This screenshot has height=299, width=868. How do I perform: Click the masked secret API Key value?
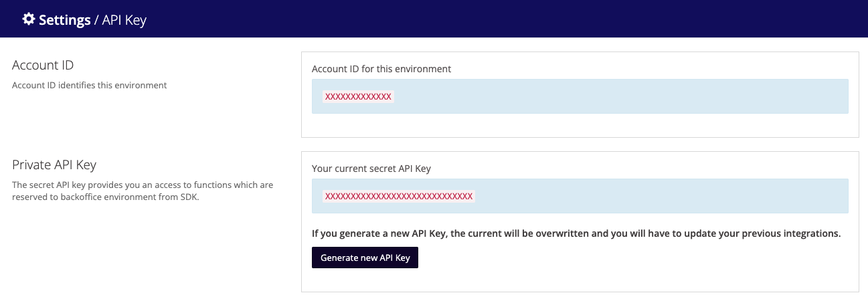point(398,196)
